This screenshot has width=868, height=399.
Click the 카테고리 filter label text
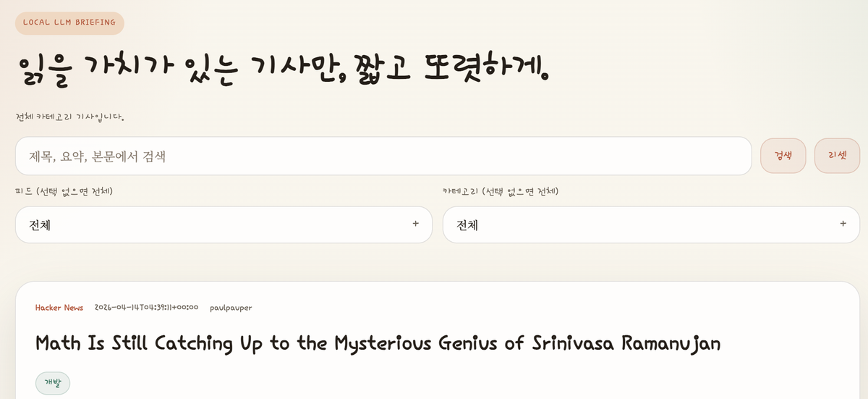coord(501,191)
